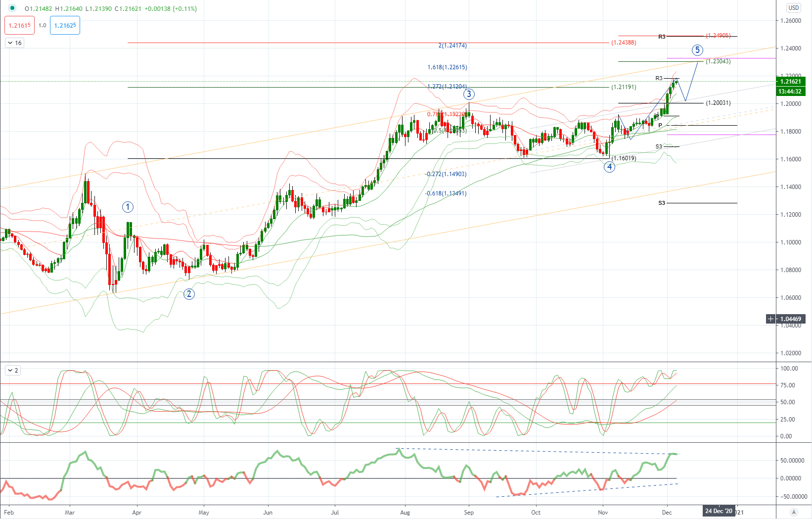Screen dimensions: 812x519
Task: Click the 1.02000 price axis label
Action: [791, 353]
